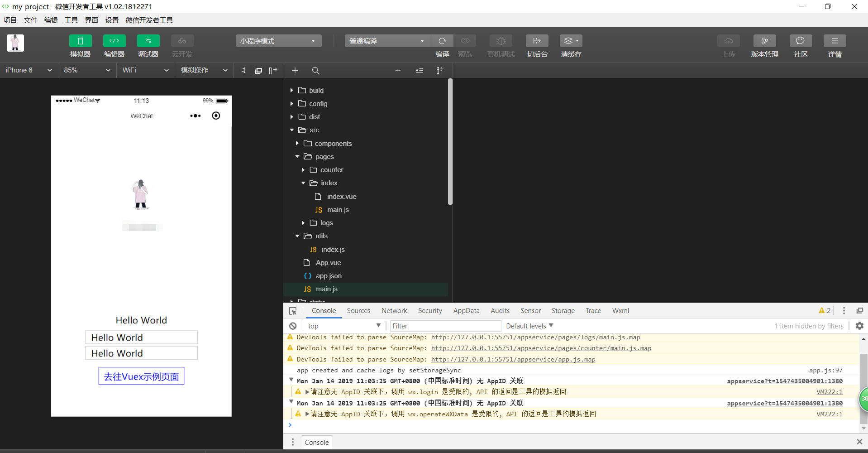Open the mini program mode (小程序模式) dropdown

(x=278, y=41)
